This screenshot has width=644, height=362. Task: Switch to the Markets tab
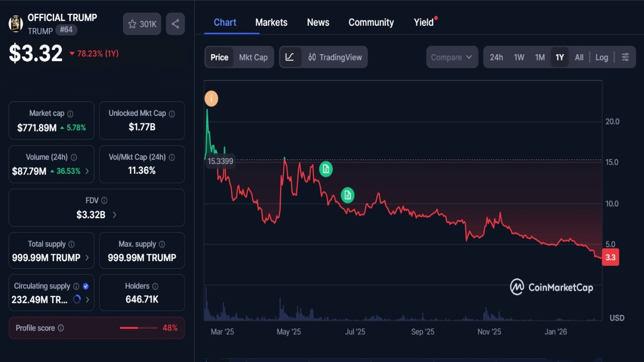click(x=271, y=23)
